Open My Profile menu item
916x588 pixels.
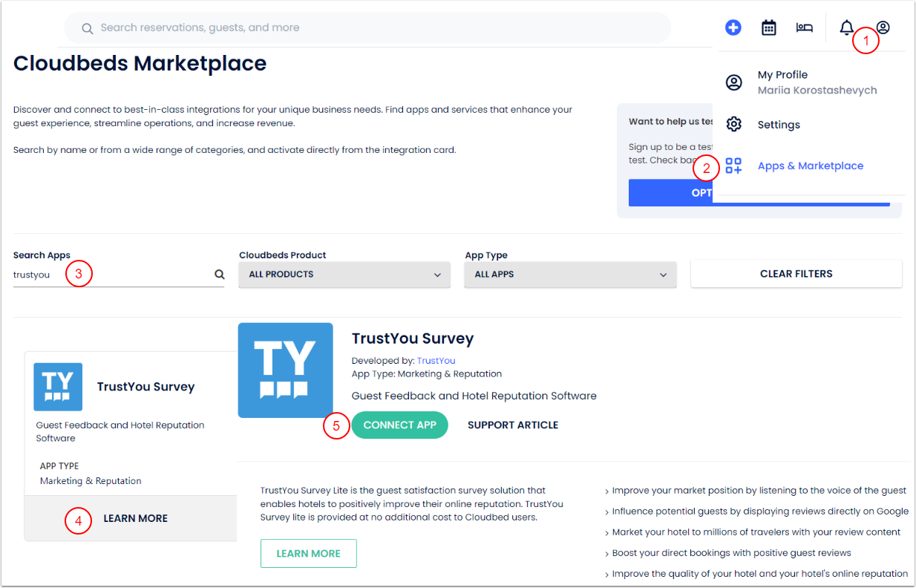[x=782, y=75]
